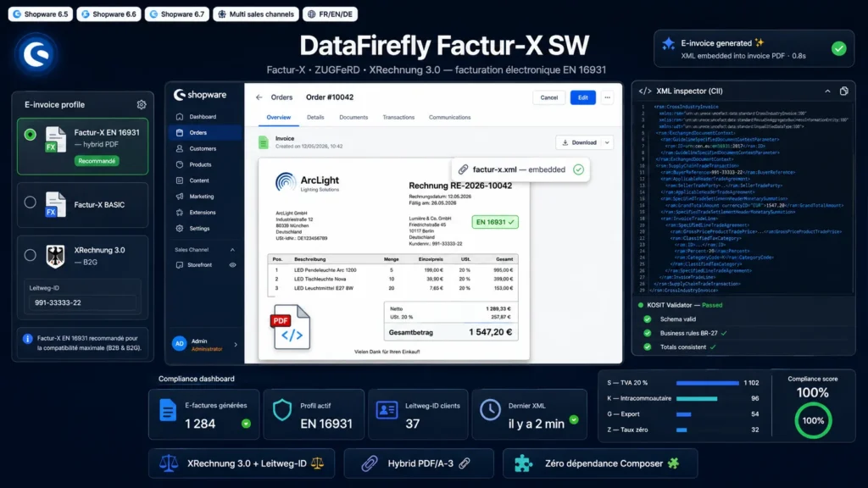
Task: Click the embedded check circle of factur-x.xml
Action: tap(578, 169)
